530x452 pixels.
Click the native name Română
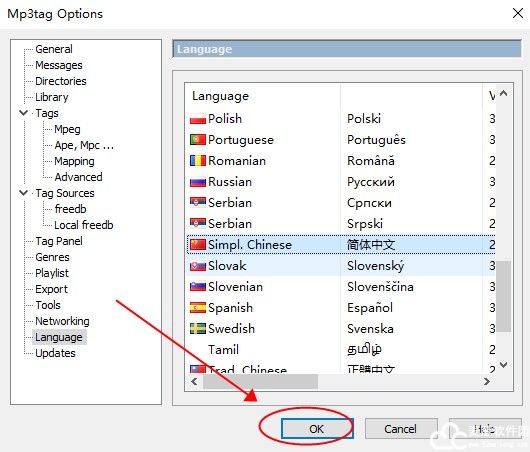(x=371, y=161)
